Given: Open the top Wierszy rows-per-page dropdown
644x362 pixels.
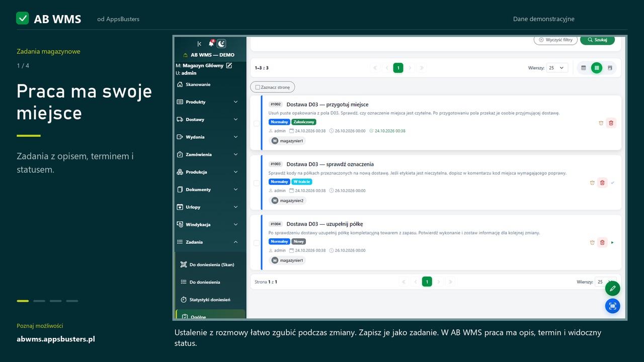Looking at the screenshot, I should pyautogui.click(x=557, y=68).
